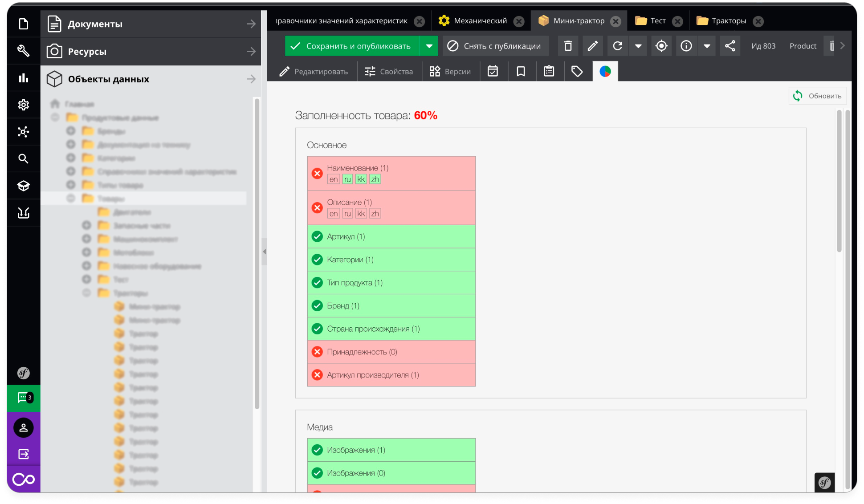Open the documents icon in the left sidebar
Viewport: 864px width, 504px height.
[x=24, y=24]
